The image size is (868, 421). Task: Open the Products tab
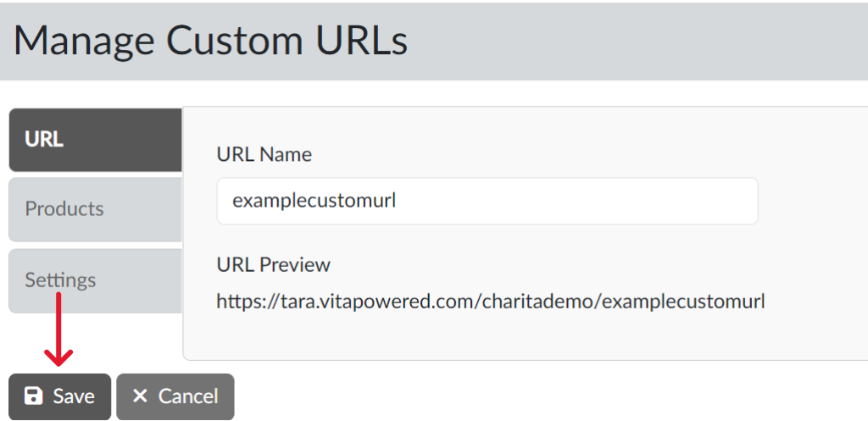(x=95, y=209)
